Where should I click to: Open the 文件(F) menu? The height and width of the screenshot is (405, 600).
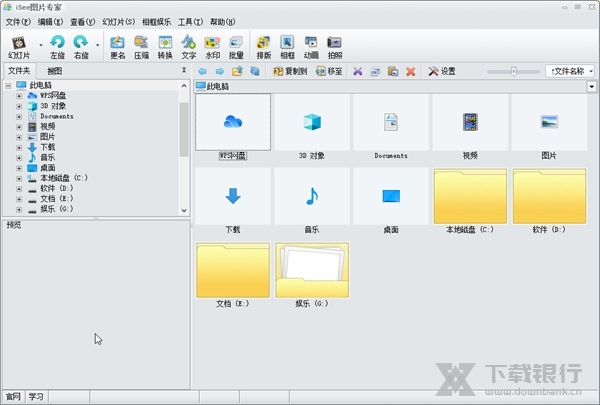pos(18,22)
